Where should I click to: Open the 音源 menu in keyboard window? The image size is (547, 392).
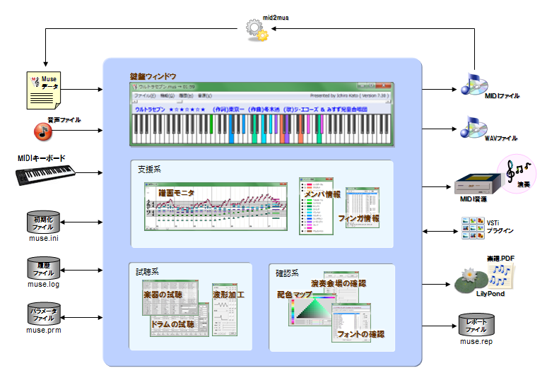(203, 95)
